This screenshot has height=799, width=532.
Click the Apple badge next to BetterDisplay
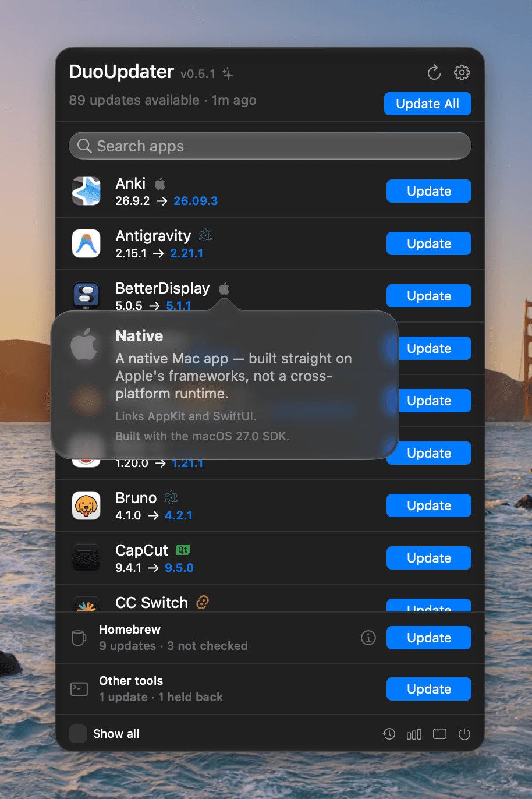pos(224,288)
